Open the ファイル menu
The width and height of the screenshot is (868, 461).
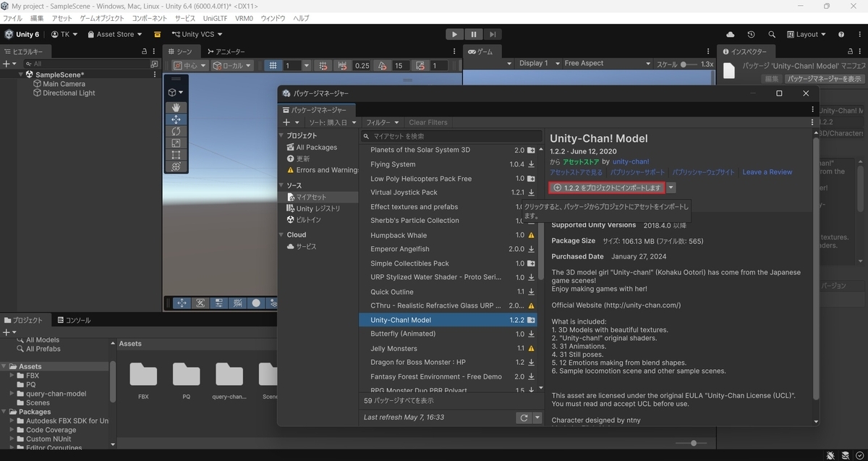13,17
